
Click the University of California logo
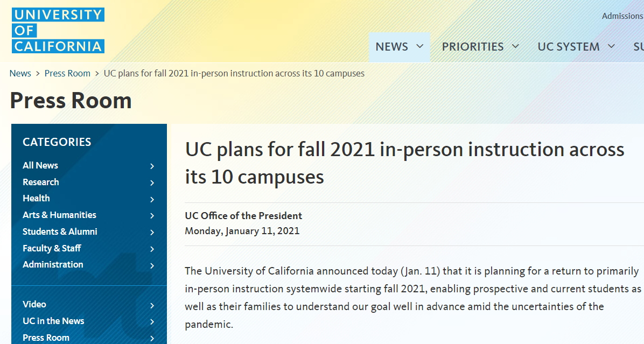point(58,31)
